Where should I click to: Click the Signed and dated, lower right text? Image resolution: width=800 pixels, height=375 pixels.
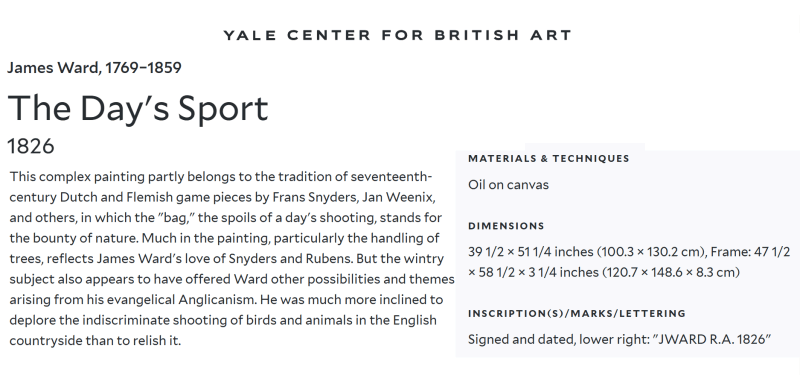[x=619, y=339]
